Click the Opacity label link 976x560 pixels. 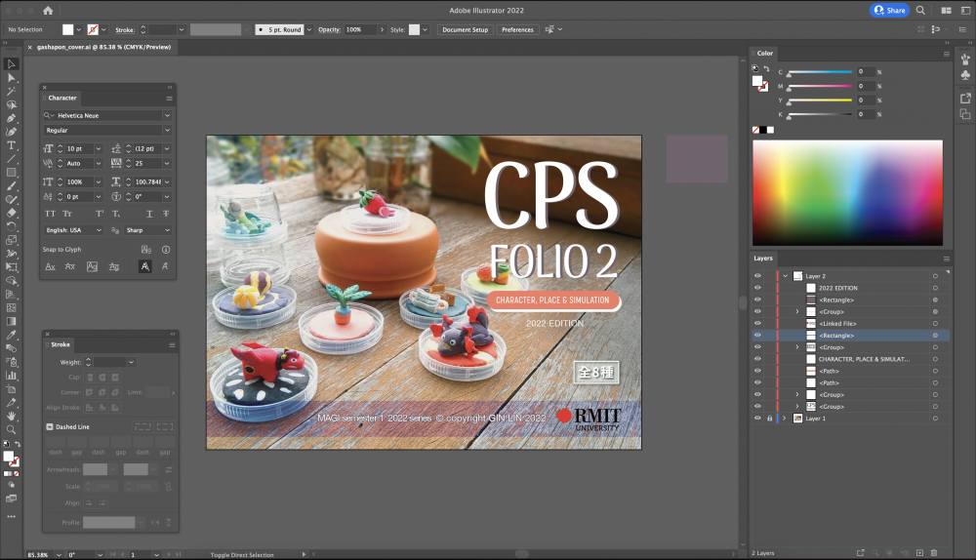coord(329,30)
